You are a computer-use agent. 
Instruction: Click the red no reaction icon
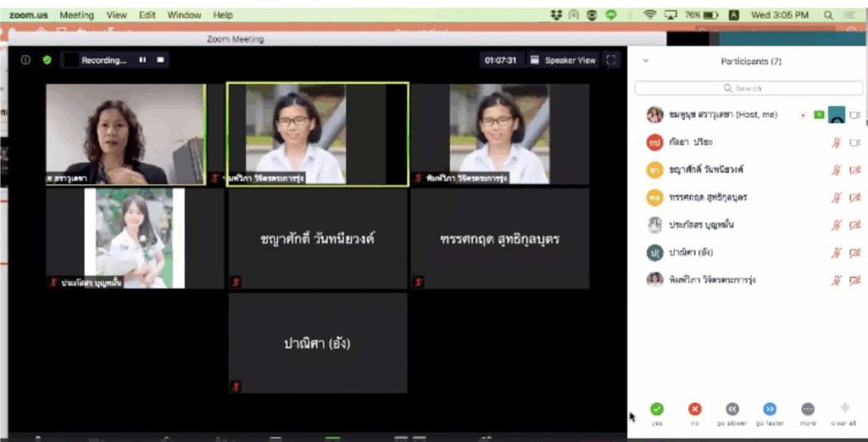coord(695,410)
